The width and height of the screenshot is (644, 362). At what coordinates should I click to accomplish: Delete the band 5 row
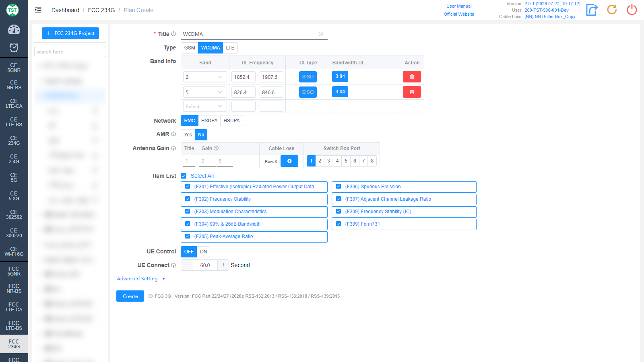412,92
